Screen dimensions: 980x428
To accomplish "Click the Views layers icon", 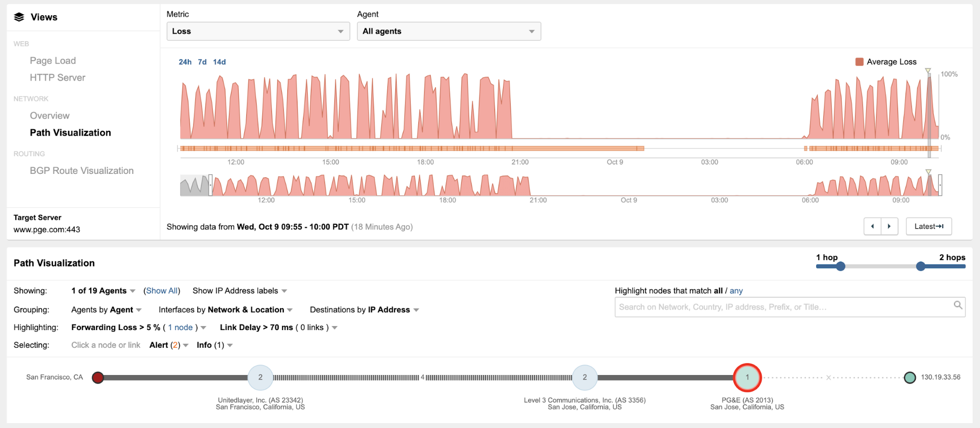I will (19, 17).
